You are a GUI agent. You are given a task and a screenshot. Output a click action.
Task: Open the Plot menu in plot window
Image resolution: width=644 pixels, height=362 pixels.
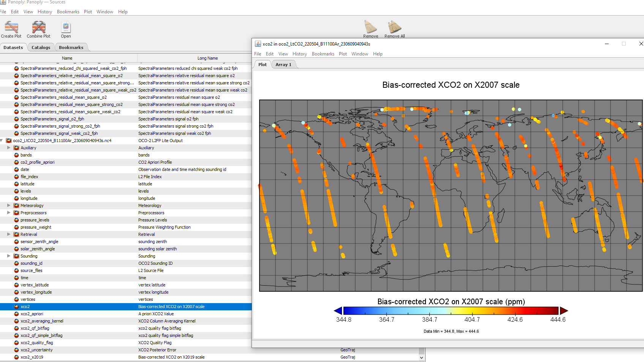343,54
